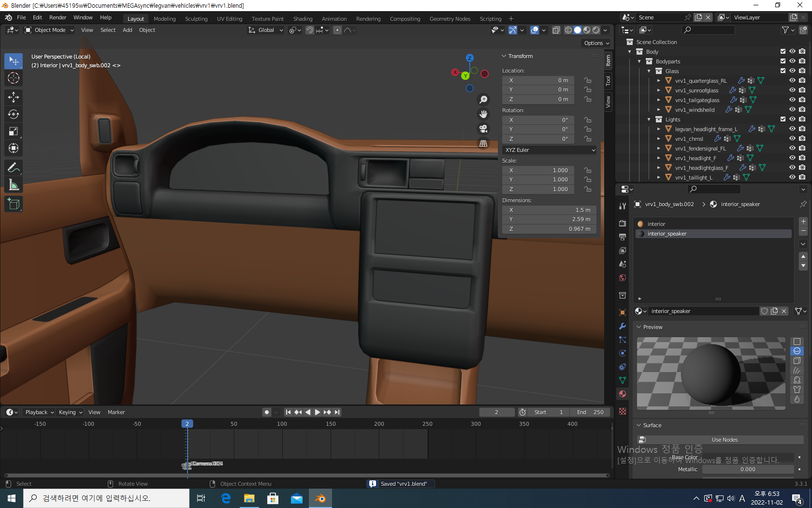812x508 pixels.
Task: Uncheck the Glass collection checkbox
Action: [783, 71]
